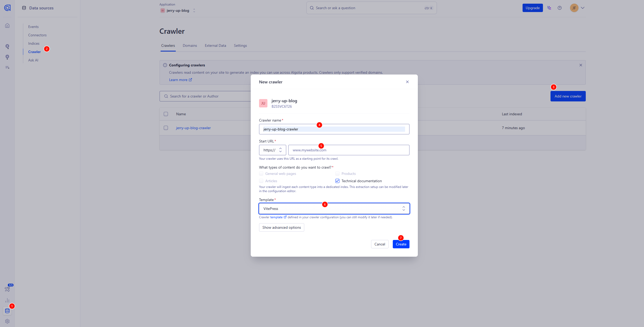Open Ask AI in the sidebar
The width and height of the screenshot is (644, 327).
point(33,60)
